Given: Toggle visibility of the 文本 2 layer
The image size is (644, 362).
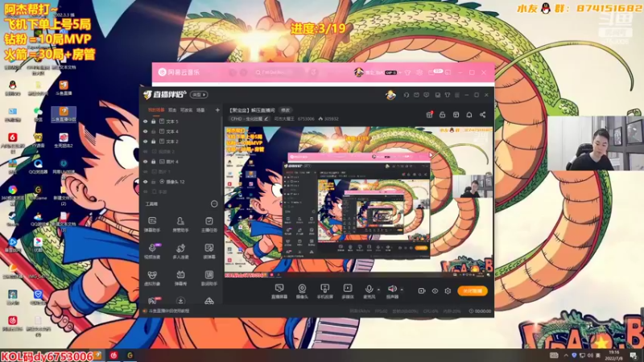Looking at the screenshot, I should click(146, 142).
